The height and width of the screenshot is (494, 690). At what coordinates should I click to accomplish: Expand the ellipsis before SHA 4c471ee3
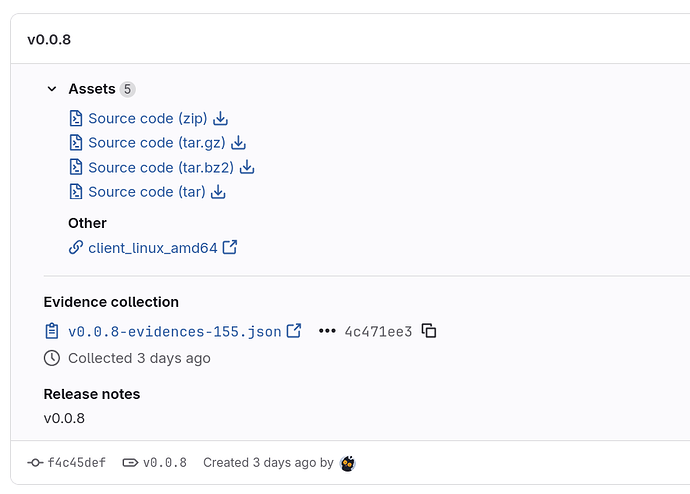[327, 331]
